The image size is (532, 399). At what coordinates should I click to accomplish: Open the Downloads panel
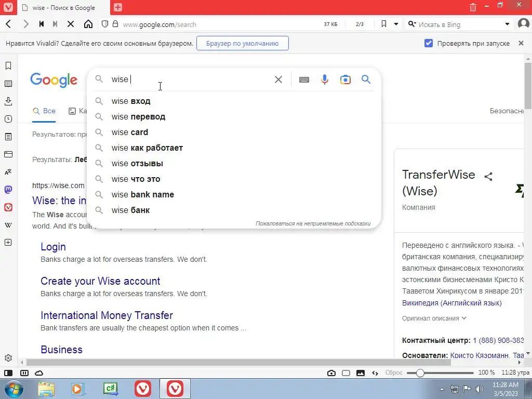click(x=8, y=101)
